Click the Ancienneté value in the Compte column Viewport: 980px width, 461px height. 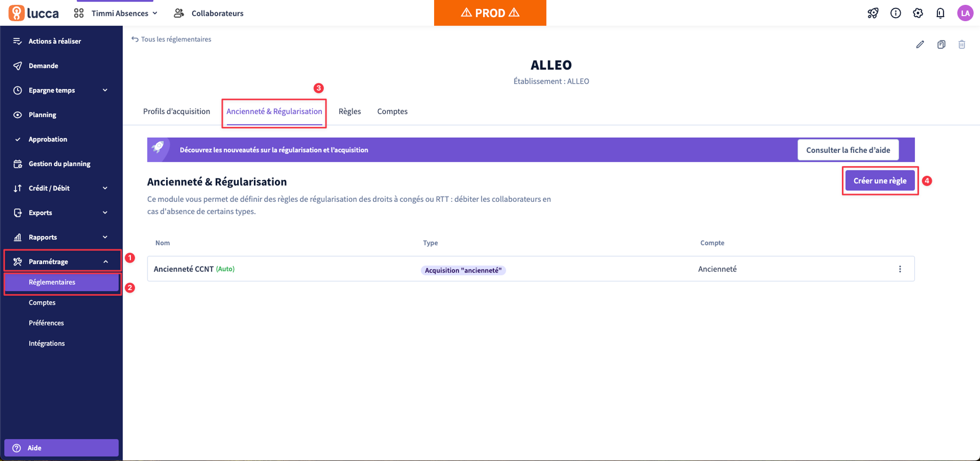point(717,269)
